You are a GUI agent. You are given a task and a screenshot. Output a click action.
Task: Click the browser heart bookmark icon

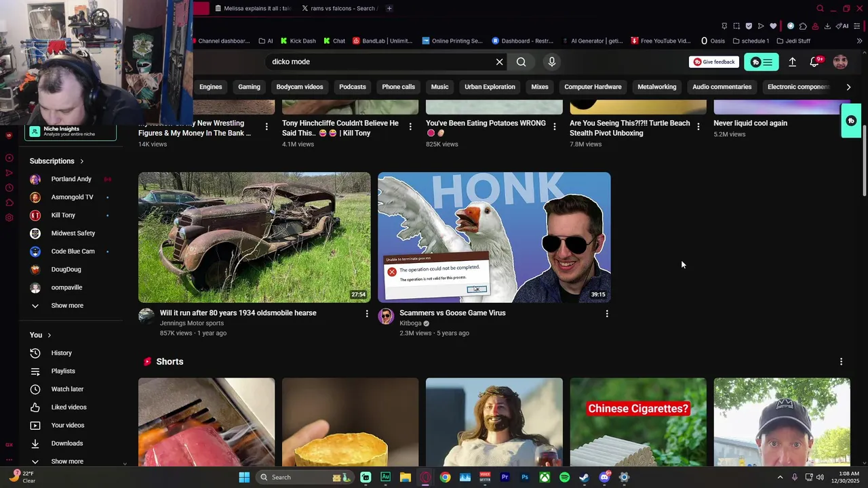click(x=772, y=26)
